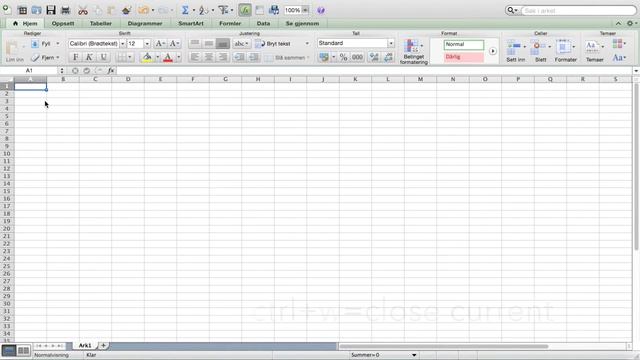Click the increase decimal icon
The width and height of the screenshot is (640, 360).
[374, 57]
